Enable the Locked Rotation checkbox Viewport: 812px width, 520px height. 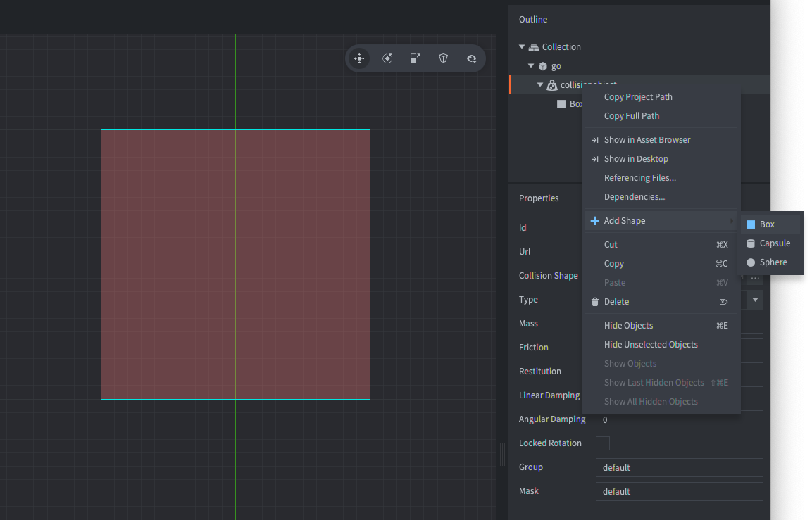tap(603, 443)
